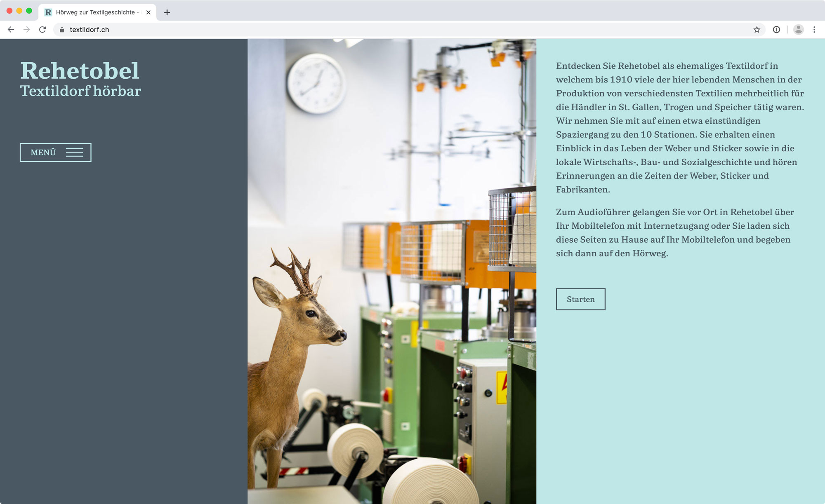The width and height of the screenshot is (825, 504).
Task: Select the Hörweg zur Textilgeschichte tab
Action: (x=95, y=12)
